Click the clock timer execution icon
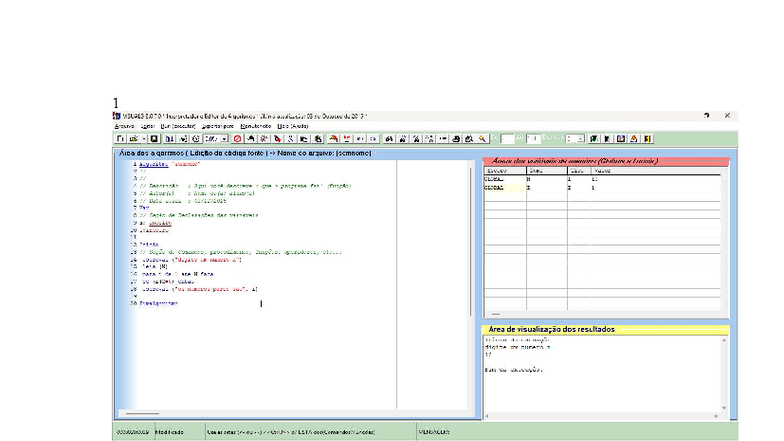This screenshot has width=784, height=441. coord(196,138)
